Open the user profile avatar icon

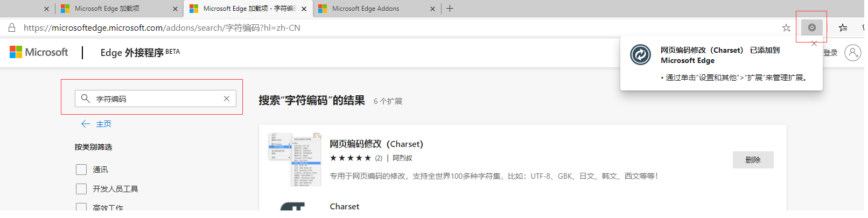click(853, 53)
